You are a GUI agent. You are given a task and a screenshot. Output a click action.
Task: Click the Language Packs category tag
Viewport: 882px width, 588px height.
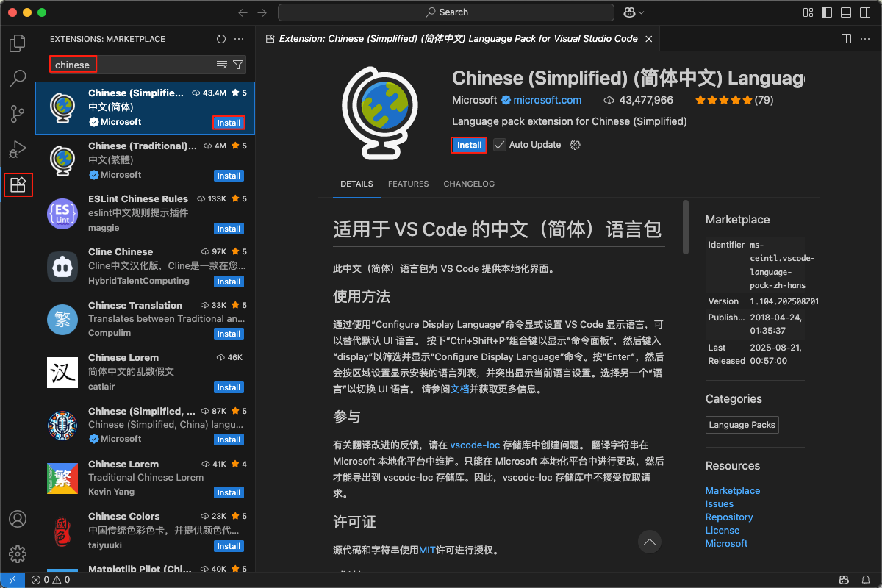pyautogui.click(x=742, y=425)
